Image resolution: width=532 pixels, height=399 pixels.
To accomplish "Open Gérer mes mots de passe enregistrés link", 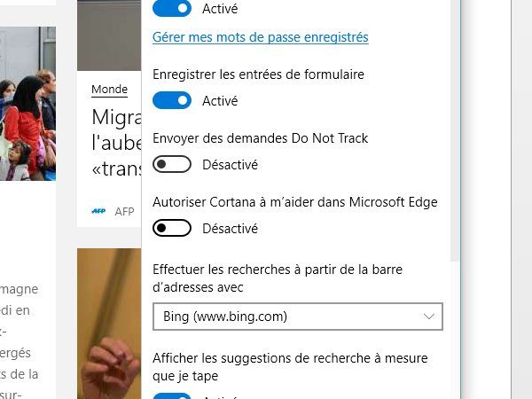I will point(260,37).
